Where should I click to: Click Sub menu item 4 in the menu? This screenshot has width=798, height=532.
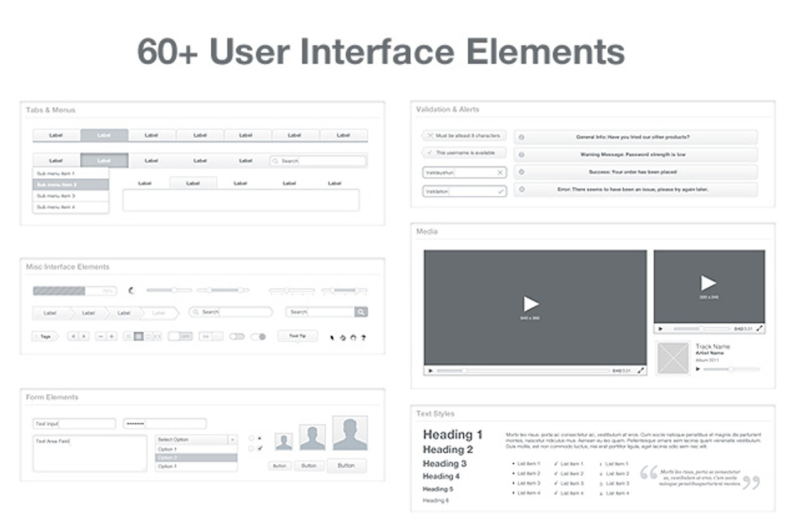point(70,207)
